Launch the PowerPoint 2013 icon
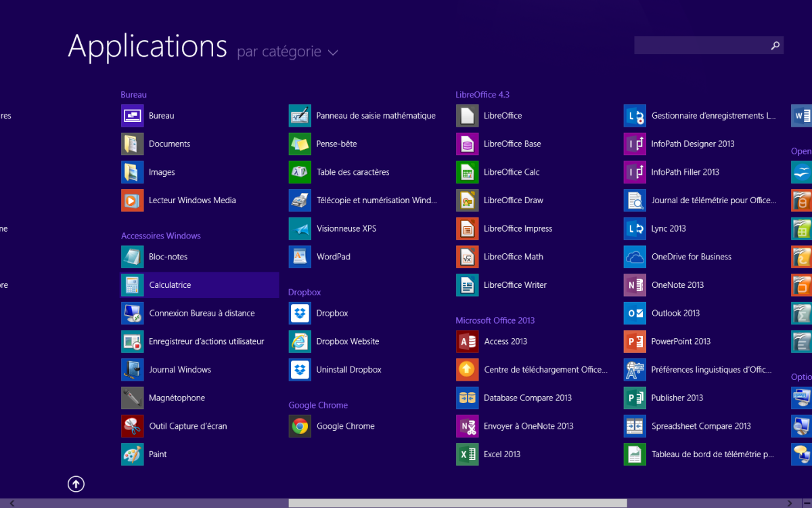 635,341
